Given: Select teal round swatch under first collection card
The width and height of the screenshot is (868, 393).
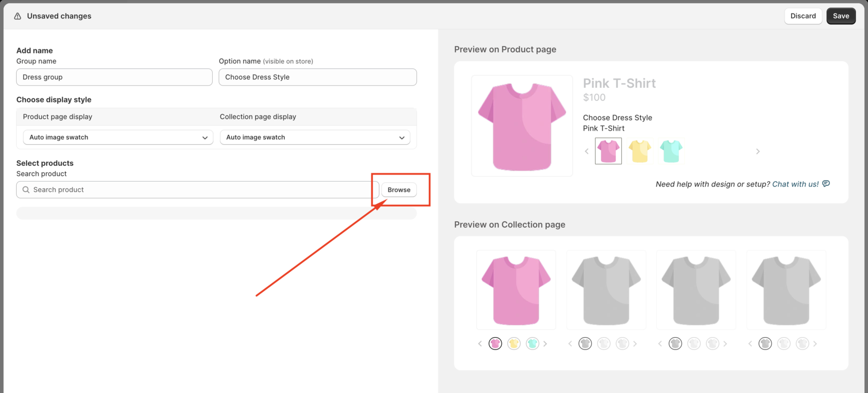Looking at the screenshot, I should click(532, 344).
